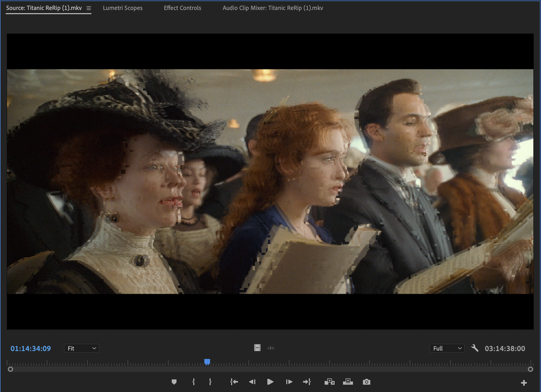Click the blue playhead marker on ruler

pyautogui.click(x=207, y=362)
